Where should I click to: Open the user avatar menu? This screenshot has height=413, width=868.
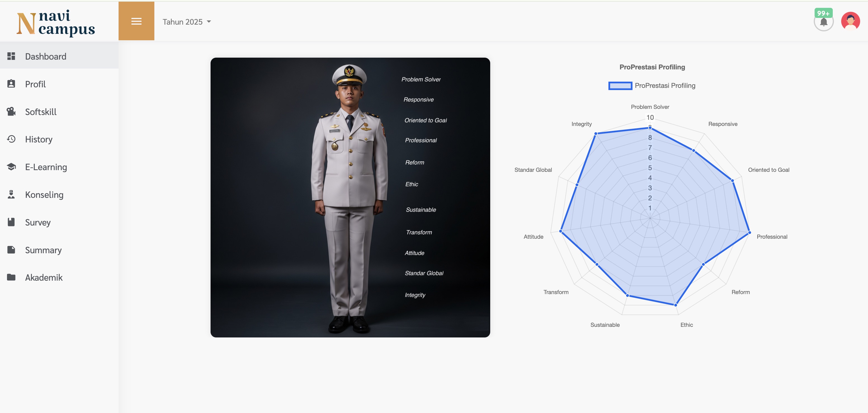[x=850, y=21]
